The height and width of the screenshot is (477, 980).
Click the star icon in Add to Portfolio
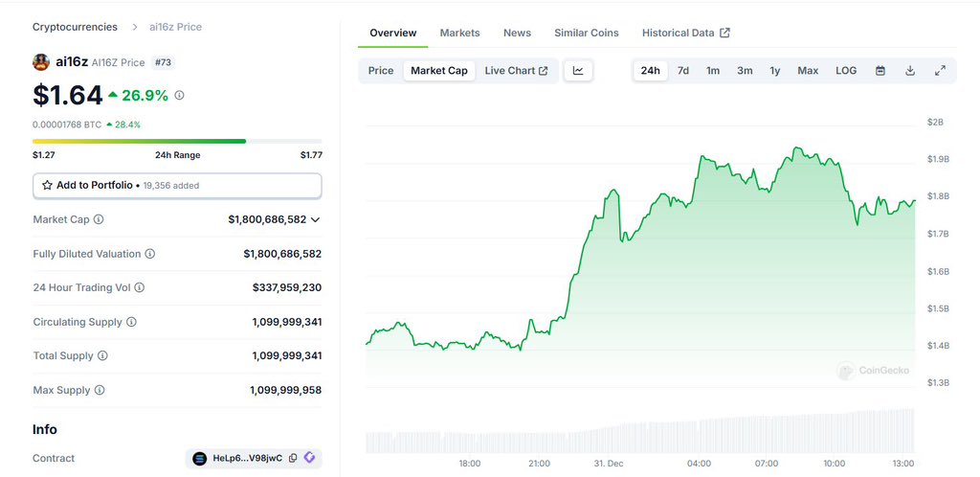pos(47,185)
